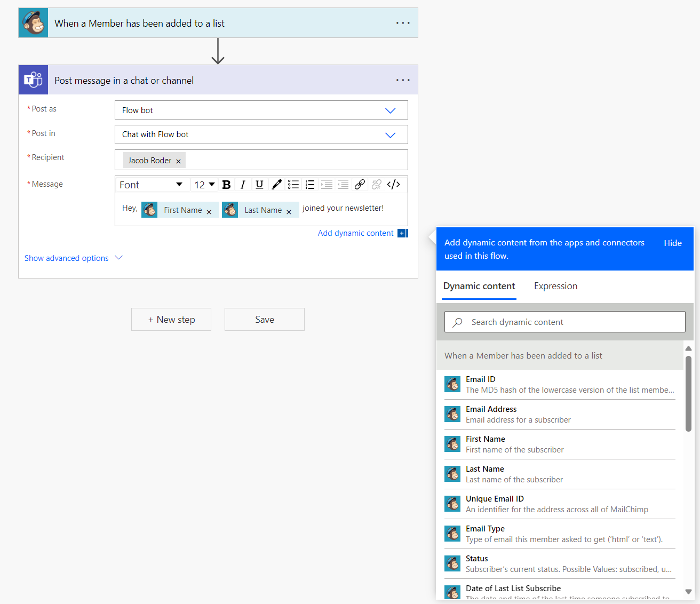Insert Unique Email ID dynamic content
Screen dimensions: 700x604
(560, 504)
